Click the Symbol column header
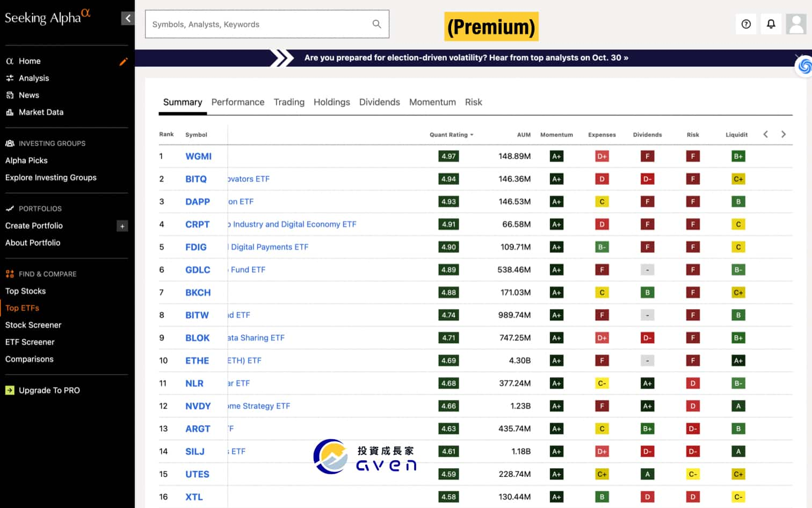 click(196, 135)
